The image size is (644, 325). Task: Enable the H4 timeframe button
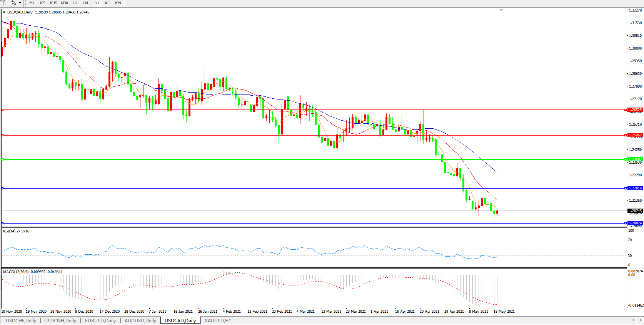coord(86,3)
